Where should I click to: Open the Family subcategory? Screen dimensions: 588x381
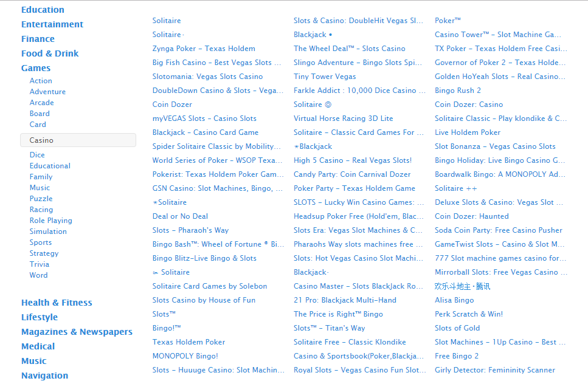[x=41, y=176]
